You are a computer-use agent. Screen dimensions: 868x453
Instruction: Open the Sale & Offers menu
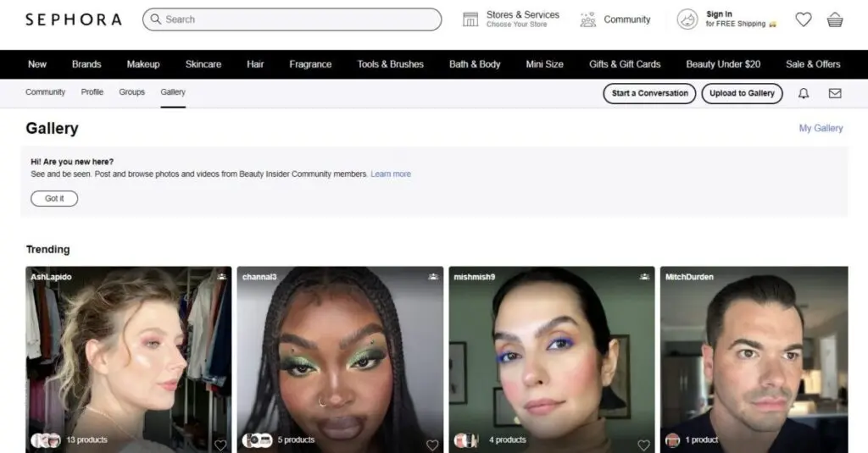pos(813,64)
